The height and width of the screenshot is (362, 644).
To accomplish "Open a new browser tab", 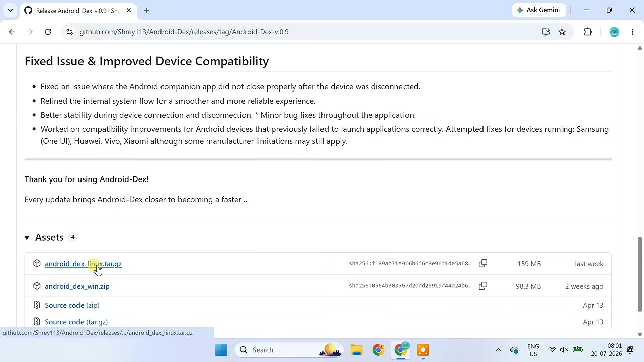I will click(x=147, y=10).
